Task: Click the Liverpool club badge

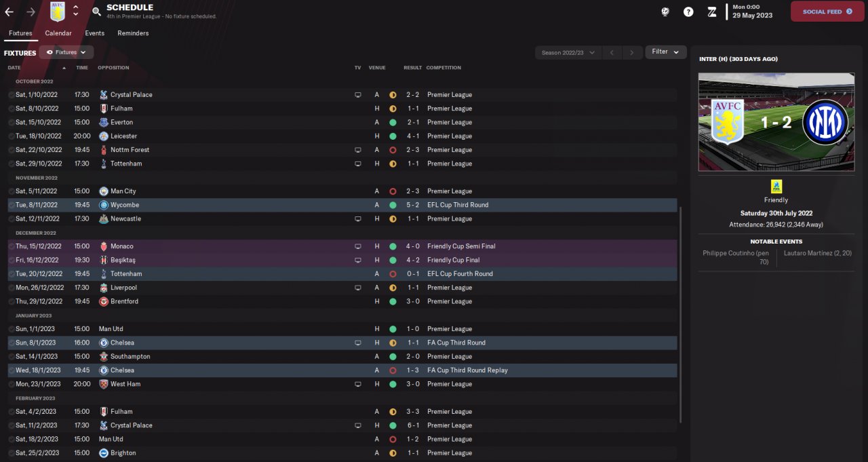Action: point(104,288)
